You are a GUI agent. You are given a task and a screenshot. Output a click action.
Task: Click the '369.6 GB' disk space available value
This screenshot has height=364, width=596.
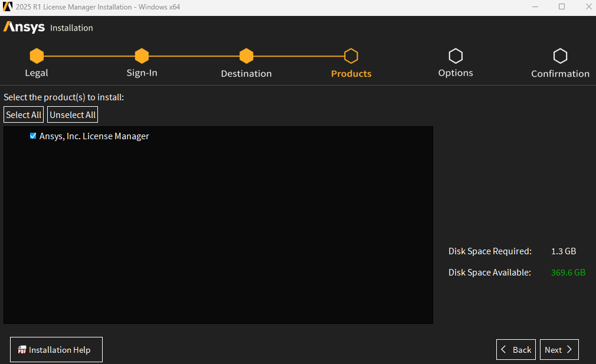[x=568, y=273]
